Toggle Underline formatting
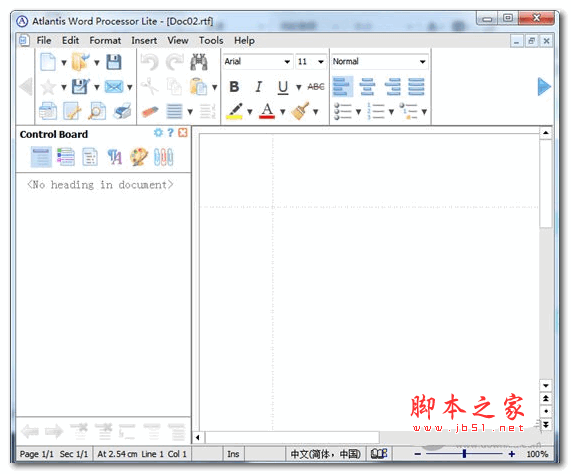 (x=283, y=87)
